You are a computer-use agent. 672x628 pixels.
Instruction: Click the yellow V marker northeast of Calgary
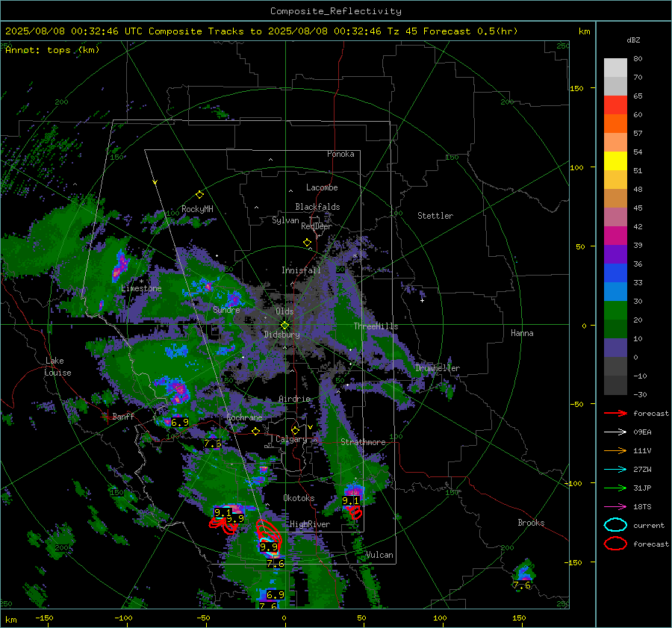click(x=310, y=427)
